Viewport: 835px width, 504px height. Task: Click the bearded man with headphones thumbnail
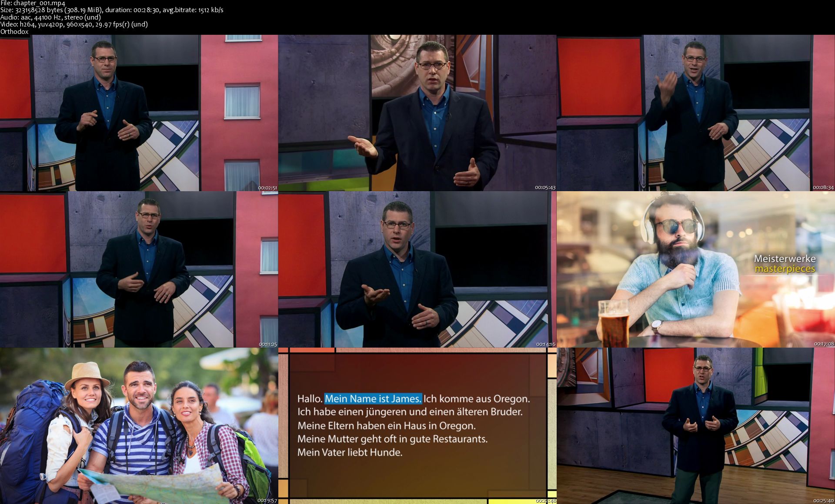tap(695, 269)
